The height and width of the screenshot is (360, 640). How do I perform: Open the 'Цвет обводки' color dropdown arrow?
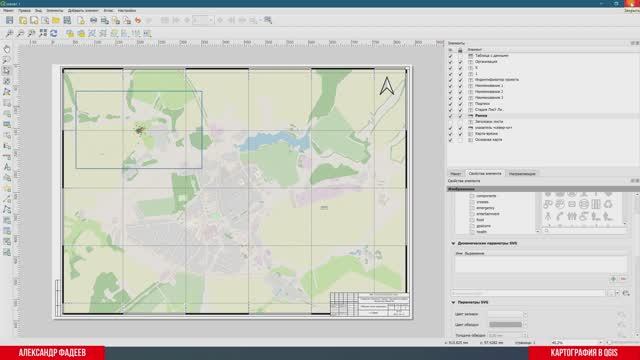[x=525, y=324]
